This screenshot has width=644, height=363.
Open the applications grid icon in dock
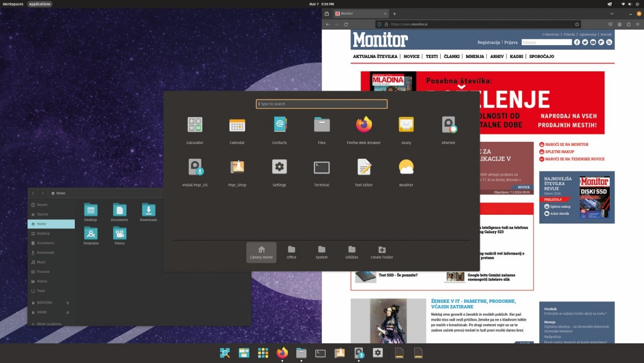click(263, 353)
